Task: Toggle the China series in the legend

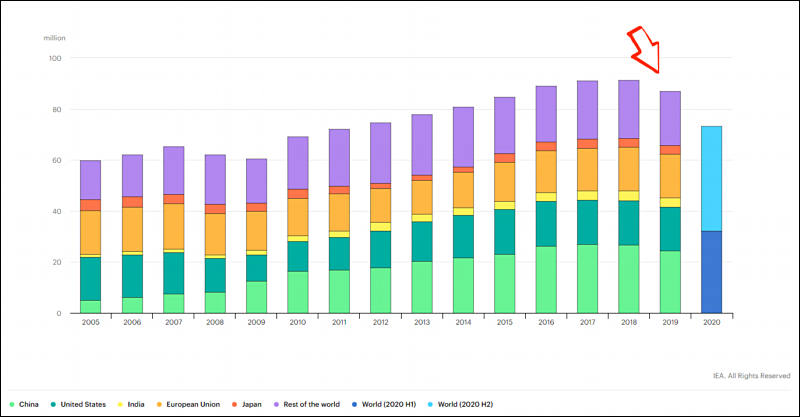Action: tap(24, 404)
